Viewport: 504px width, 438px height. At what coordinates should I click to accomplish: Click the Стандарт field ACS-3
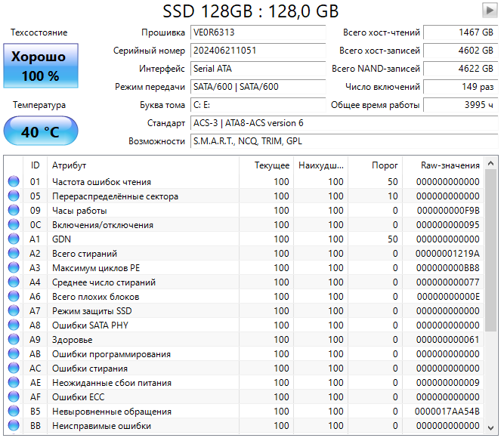click(x=345, y=123)
